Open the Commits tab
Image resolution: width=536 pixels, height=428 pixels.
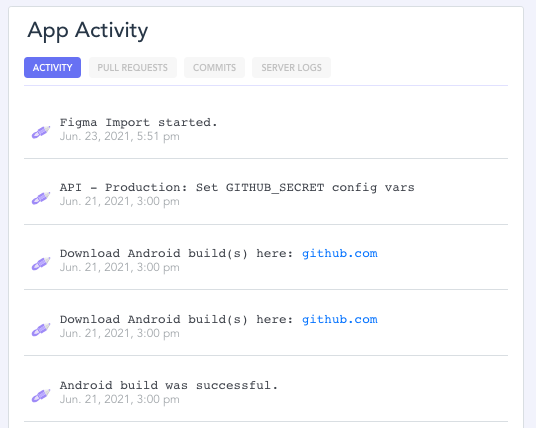pos(214,68)
